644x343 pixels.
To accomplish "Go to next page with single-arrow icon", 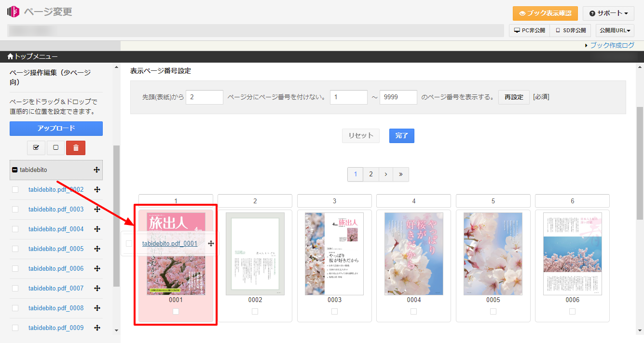I will coord(386,174).
